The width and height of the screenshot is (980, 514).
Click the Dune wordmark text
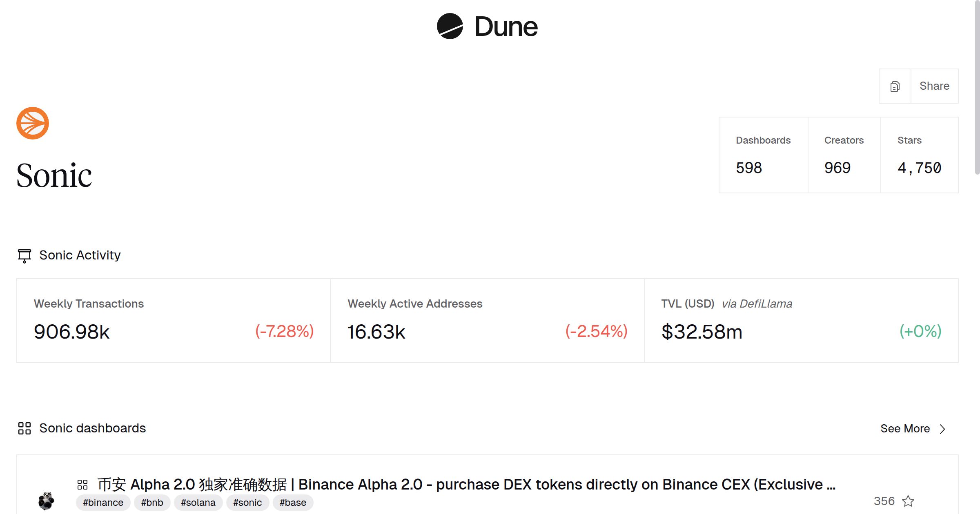[506, 27]
